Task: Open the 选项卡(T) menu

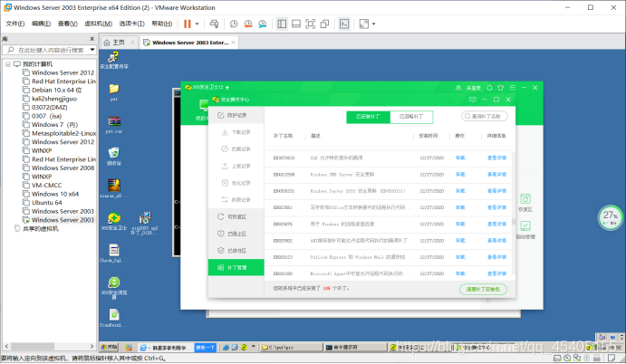Action: click(x=131, y=24)
